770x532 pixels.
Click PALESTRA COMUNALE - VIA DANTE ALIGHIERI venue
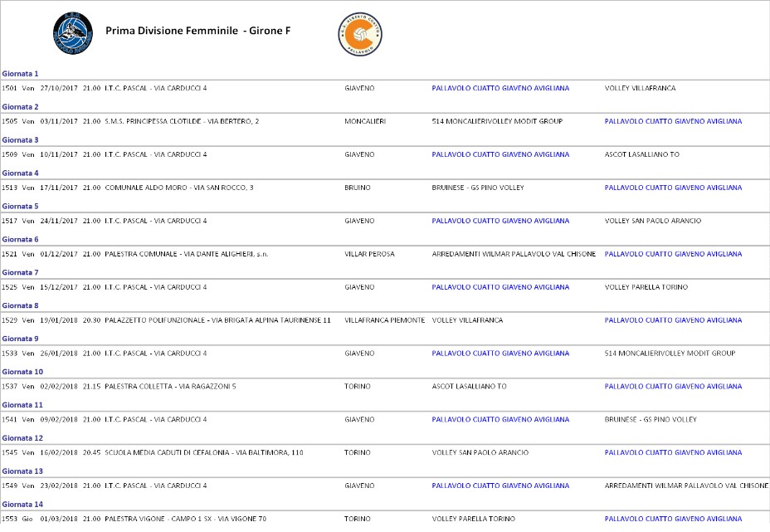coord(186,254)
